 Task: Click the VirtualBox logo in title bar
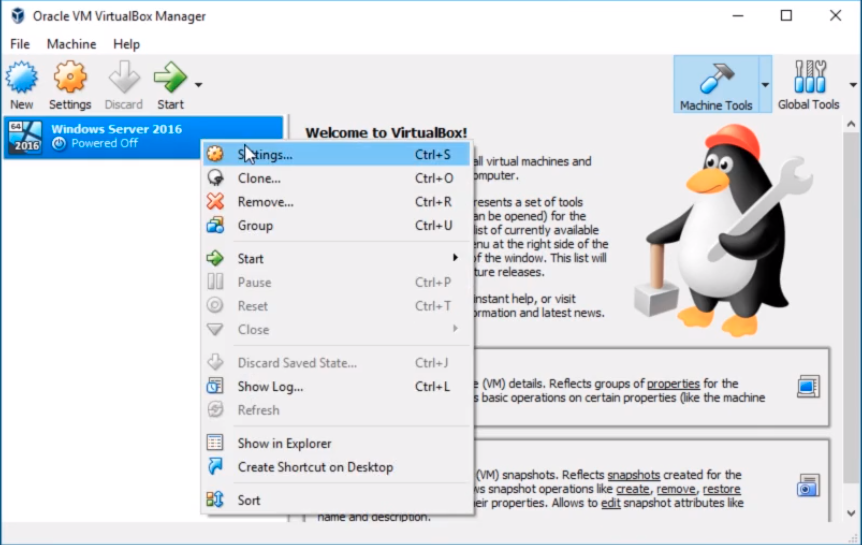point(17,16)
